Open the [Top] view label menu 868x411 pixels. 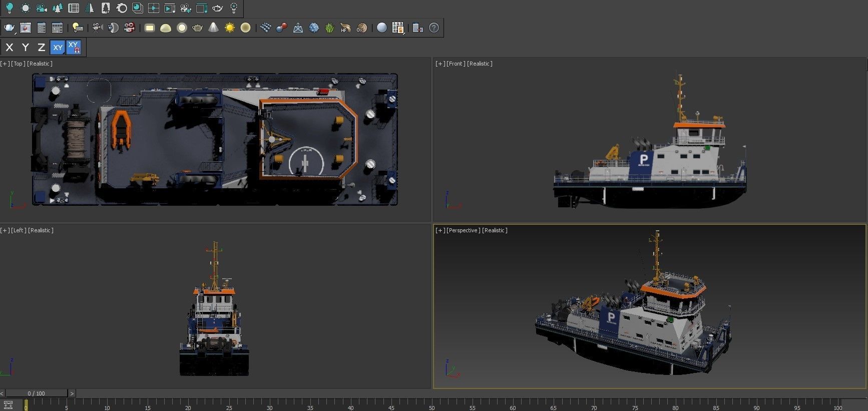(18, 64)
